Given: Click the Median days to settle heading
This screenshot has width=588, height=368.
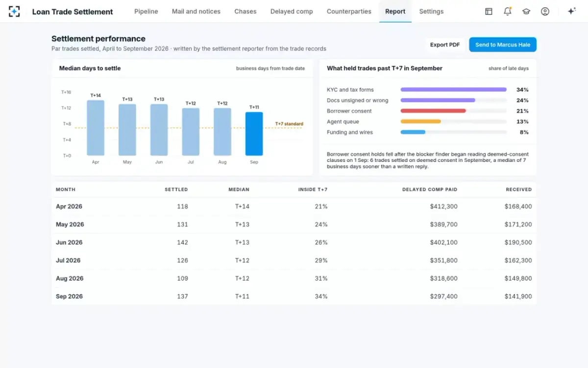Looking at the screenshot, I should coord(90,68).
